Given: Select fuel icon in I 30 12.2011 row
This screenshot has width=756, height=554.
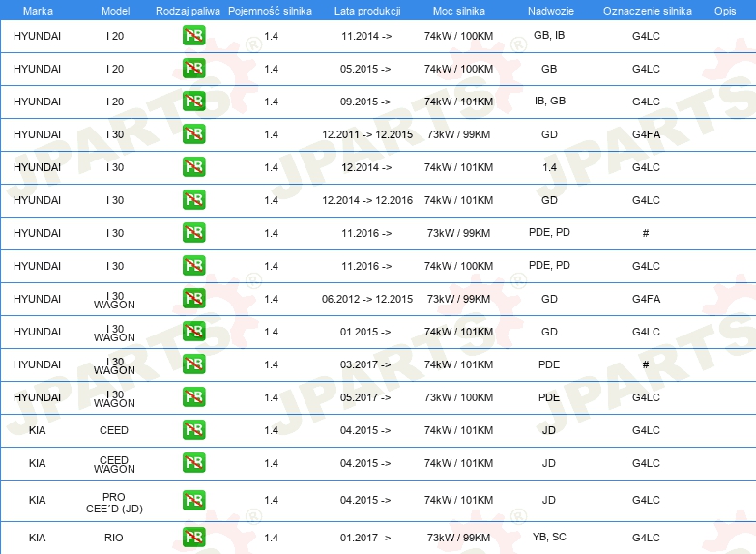Looking at the screenshot, I should pos(193,134).
